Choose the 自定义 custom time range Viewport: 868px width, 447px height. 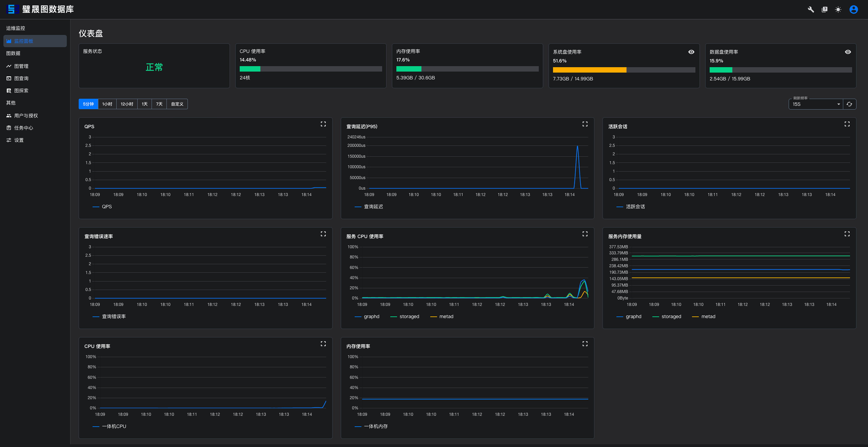(x=177, y=104)
